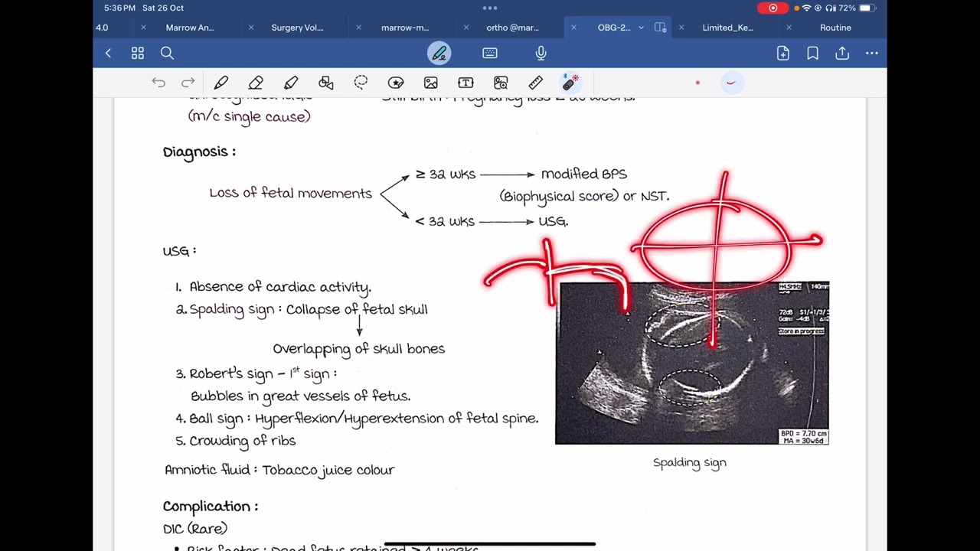Tap the iPadOS multitasking three-dot control

coord(490,8)
